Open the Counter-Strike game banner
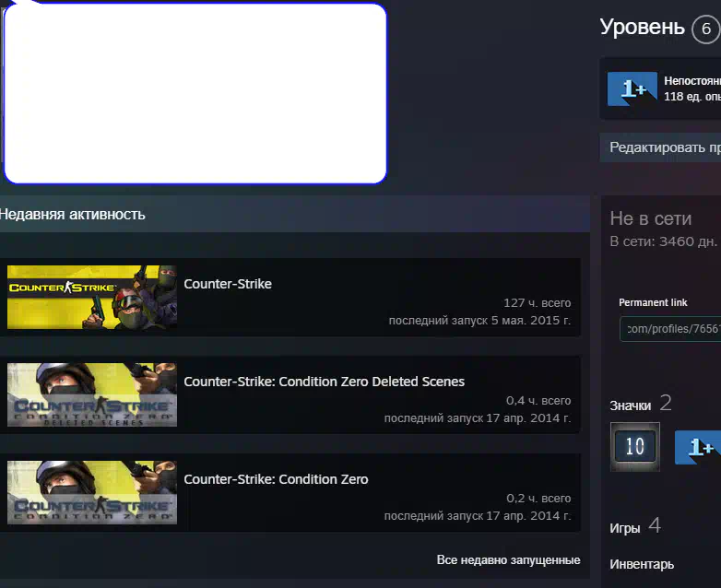Viewport: 721px width, 588px height. point(92,297)
